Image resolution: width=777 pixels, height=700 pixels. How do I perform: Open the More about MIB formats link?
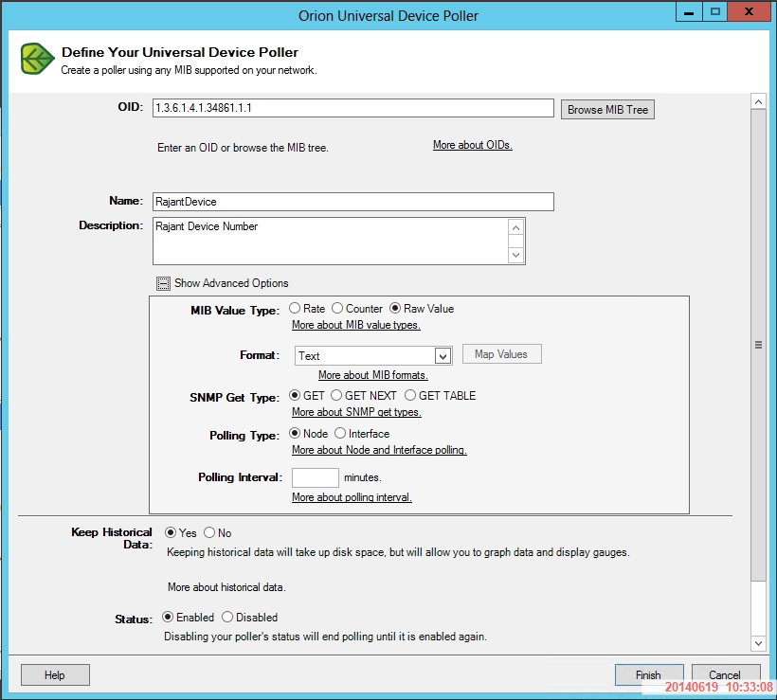click(x=373, y=375)
